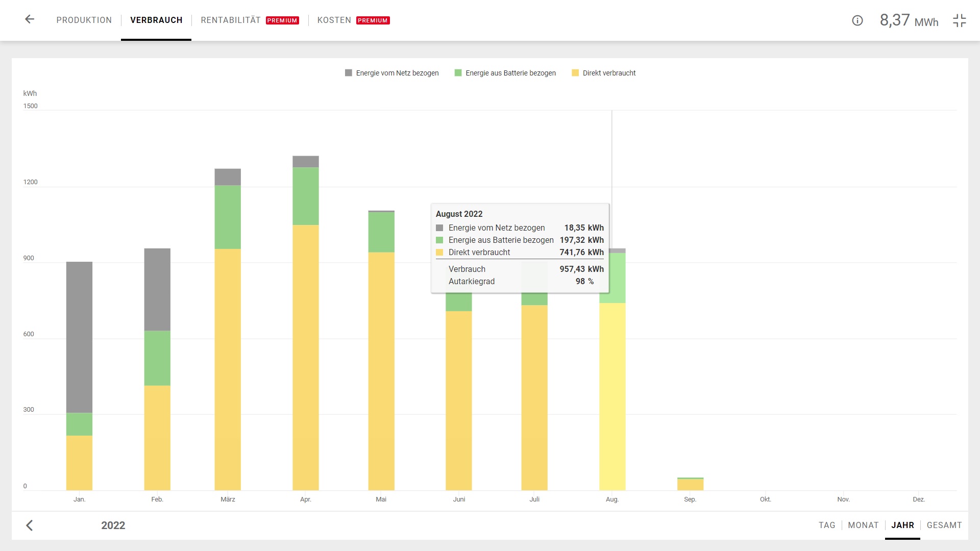
Task: Click the January gray grid-energy bar segment
Action: click(79, 337)
